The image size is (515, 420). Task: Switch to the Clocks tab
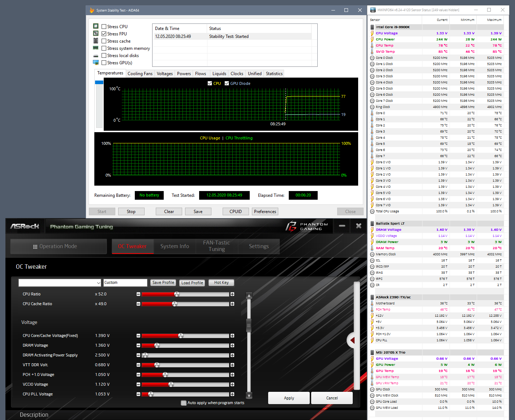(x=237, y=74)
